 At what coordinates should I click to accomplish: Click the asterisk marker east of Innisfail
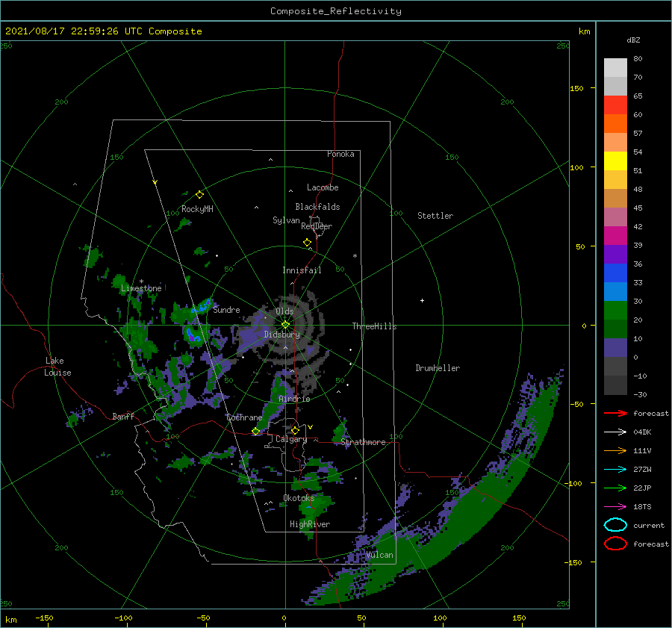pyautogui.click(x=355, y=256)
